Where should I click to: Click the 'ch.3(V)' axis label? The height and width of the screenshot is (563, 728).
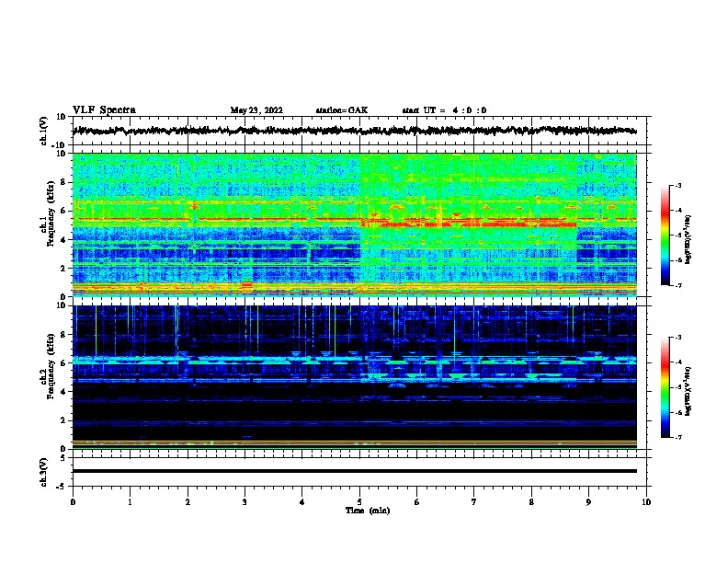(x=44, y=472)
